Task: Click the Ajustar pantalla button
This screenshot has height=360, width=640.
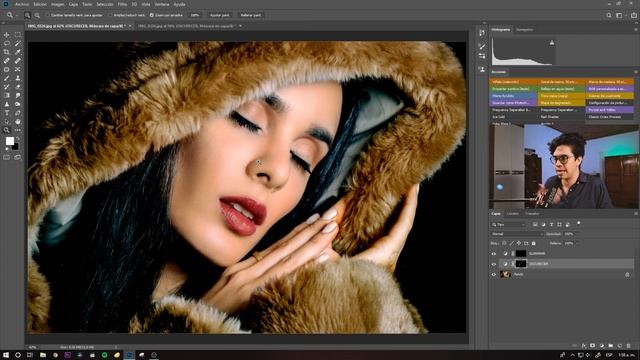Action: pos(220,15)
